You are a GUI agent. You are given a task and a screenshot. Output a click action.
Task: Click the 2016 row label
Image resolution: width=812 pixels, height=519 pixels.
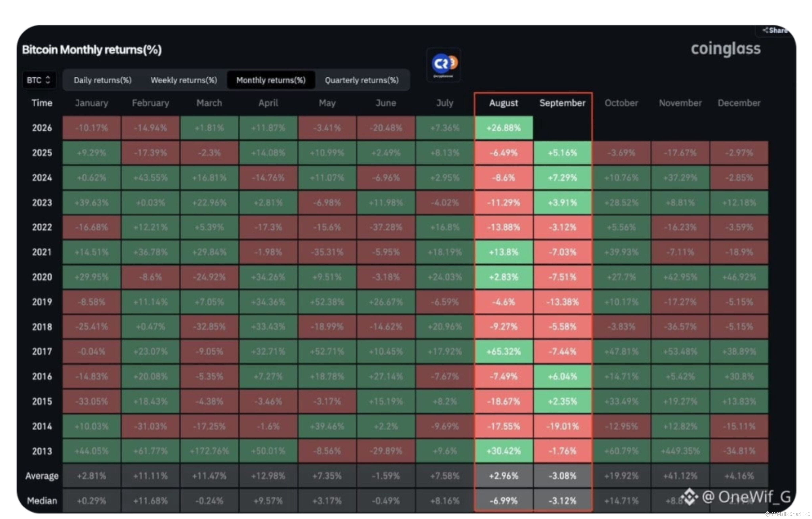click(x=42, y=376)
